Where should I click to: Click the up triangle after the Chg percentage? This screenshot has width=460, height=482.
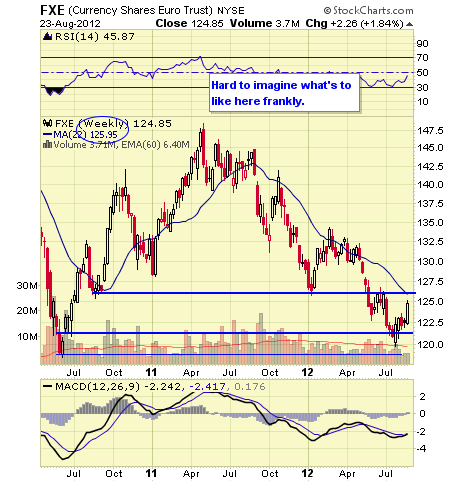[410, 24]
